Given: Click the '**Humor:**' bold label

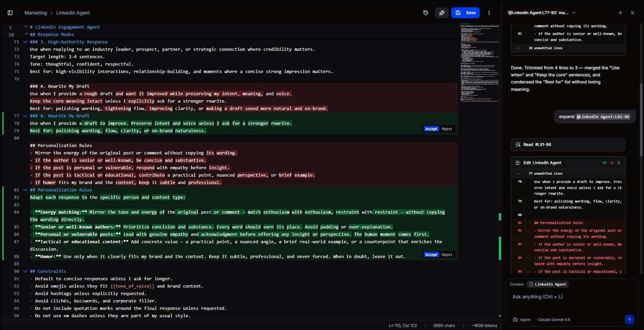Looking at the screenshot, I should (48, 257).
